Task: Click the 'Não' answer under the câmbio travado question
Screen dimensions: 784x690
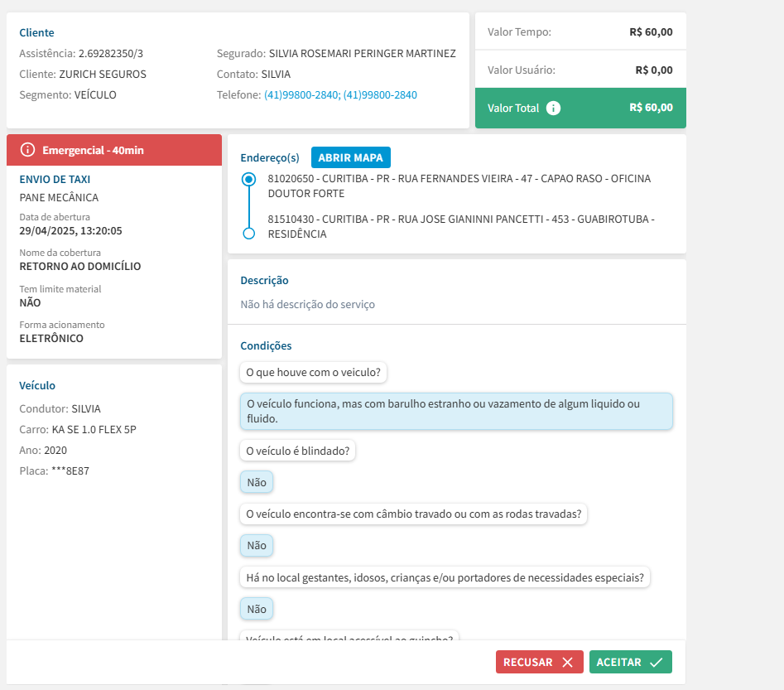Action: pyautogui.click(x=257, y=545)
